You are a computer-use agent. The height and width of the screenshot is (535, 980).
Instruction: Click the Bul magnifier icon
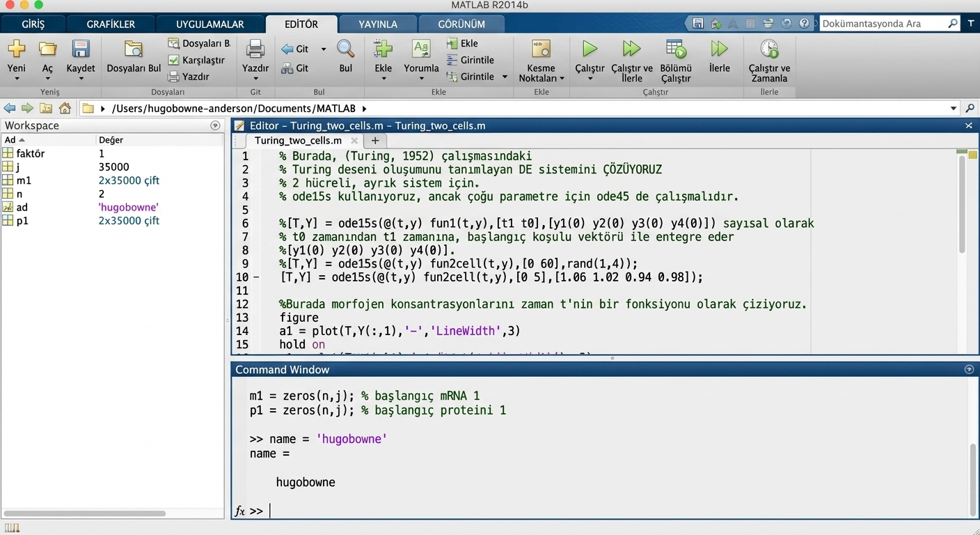coord(345,50)
